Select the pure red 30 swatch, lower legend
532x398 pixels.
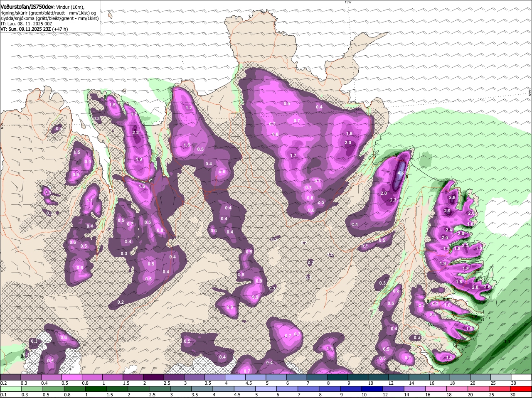522,389
